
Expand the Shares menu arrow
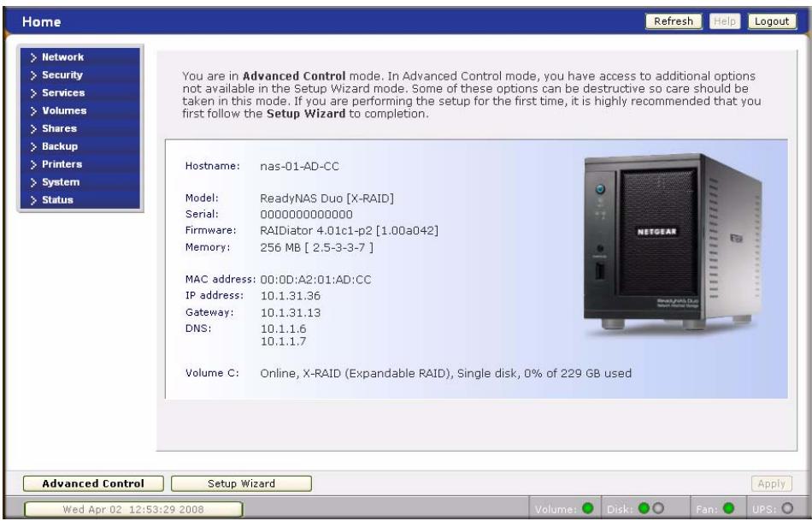[33, 129]
